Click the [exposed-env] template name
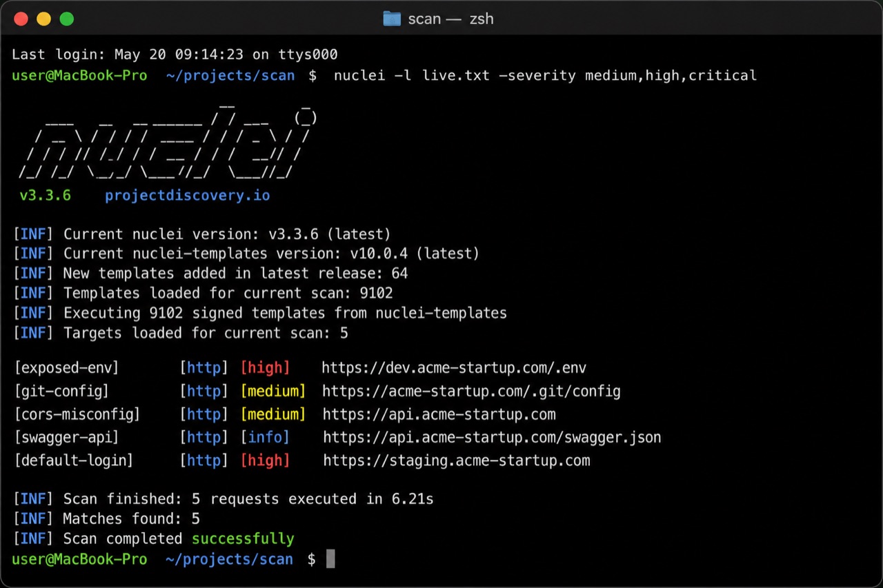The width and height of the screenshot is (883, 588). coord(66,368)
